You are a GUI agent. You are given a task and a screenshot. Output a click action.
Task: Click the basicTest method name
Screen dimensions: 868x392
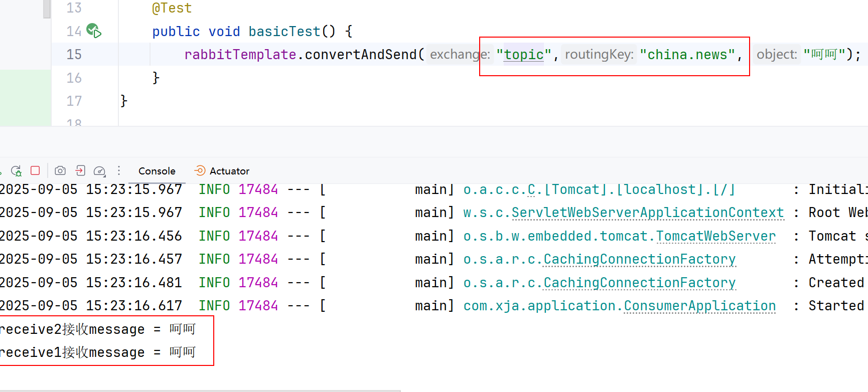pyautogui.click(x=284, y=31)
